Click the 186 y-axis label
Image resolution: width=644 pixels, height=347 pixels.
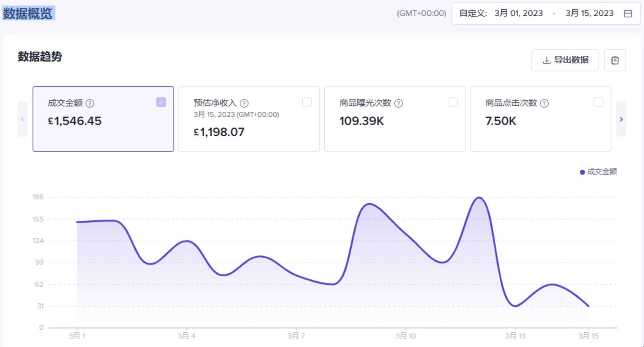(38, 197)
